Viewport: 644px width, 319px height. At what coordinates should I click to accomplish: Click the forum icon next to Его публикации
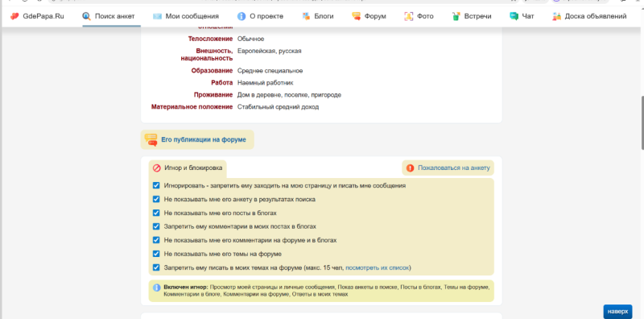pyautogui.click(x=151, y=140)
